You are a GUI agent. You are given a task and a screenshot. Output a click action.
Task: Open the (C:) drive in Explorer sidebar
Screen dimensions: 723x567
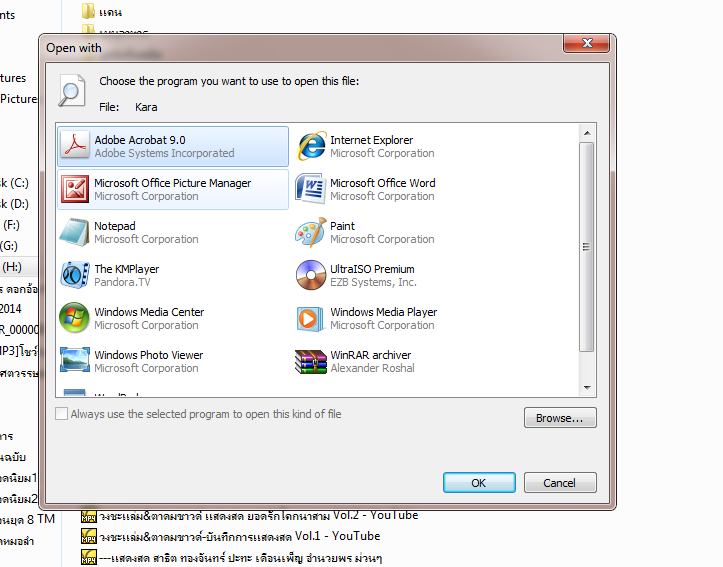point(14,183)
